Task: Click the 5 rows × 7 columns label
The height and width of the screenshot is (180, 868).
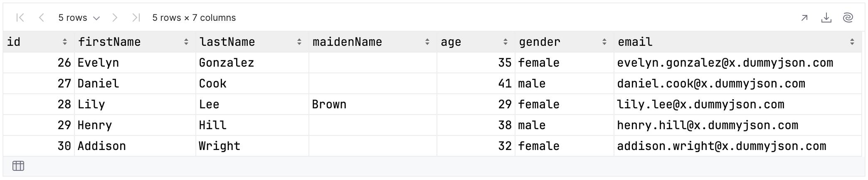Action: click(194, 17)
